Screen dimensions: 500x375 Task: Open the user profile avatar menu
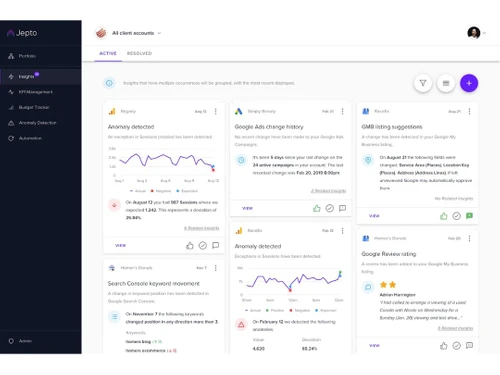tap(476, 33)
